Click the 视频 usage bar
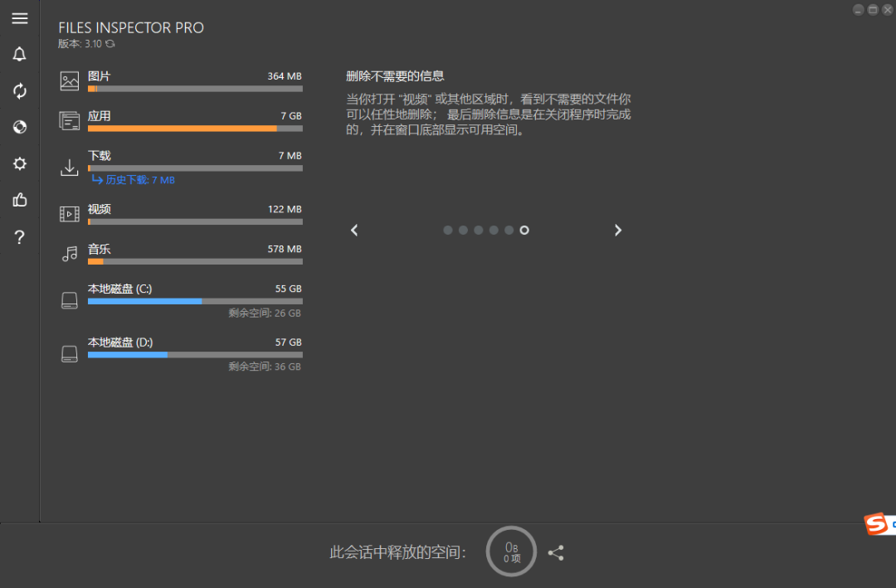Viewport: 896px width, 588px height. click(x=196, y=221)
